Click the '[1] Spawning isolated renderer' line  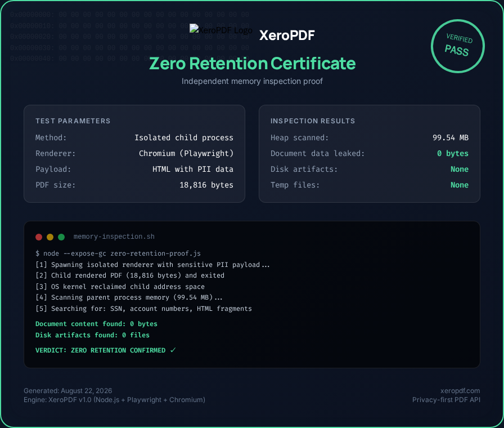(152, 265)
